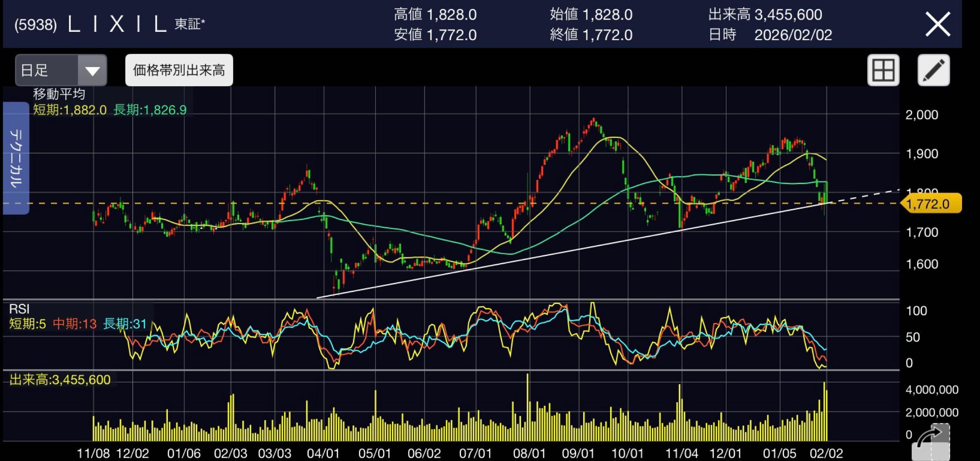The height and width of the screenshot is (461, 980).
Task: Click the 長期:1,826.9 moving average value
Action: click(150, 110)
